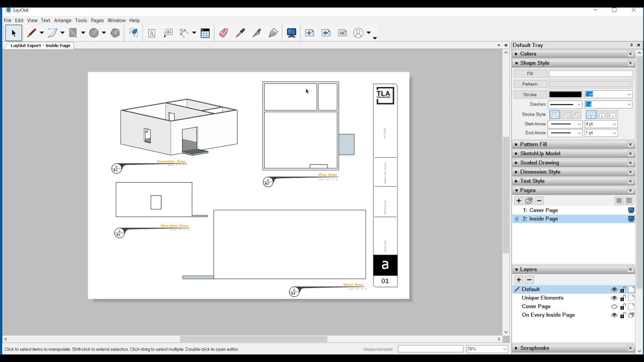644x362 pixels.
Task: Open the View menu
Action: 32,21
